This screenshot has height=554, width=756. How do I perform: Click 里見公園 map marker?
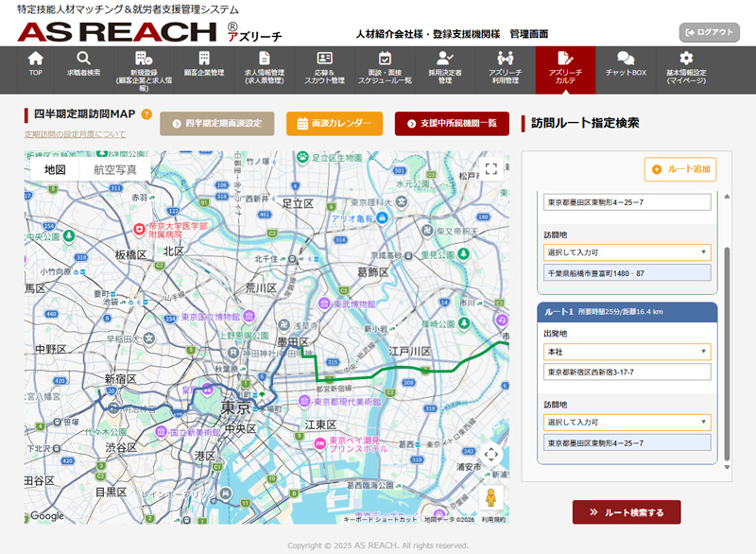[463, 253]
